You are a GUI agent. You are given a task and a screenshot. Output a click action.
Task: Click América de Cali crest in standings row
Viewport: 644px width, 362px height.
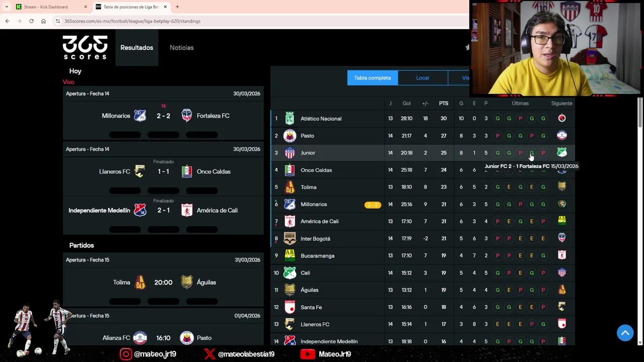tap(290, 221)
